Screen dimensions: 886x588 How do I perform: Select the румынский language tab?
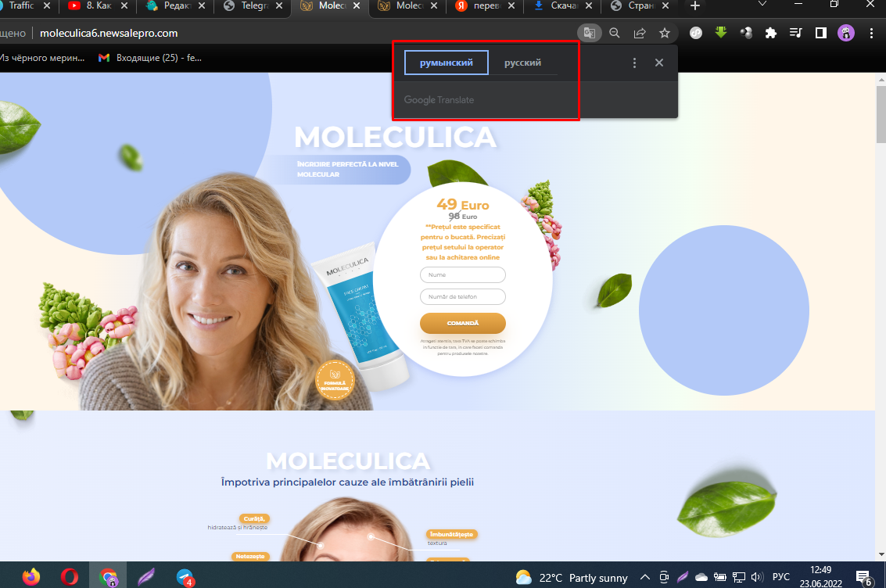(x=447, y=63)
